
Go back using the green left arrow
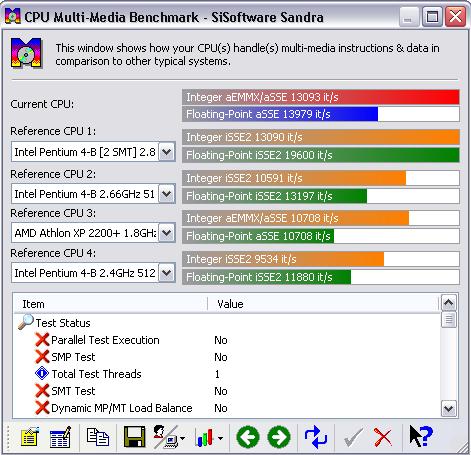pos(248,437)
